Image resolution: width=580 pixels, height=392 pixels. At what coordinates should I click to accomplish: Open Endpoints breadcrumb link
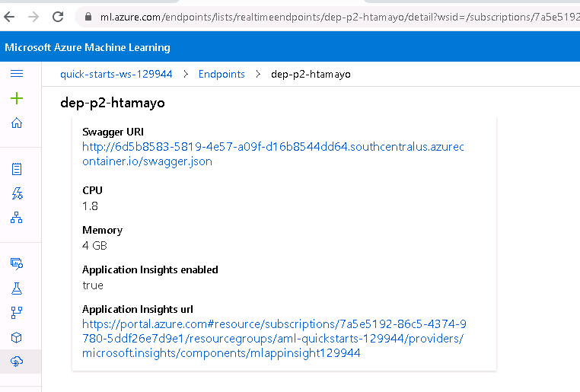pos(221,74)
